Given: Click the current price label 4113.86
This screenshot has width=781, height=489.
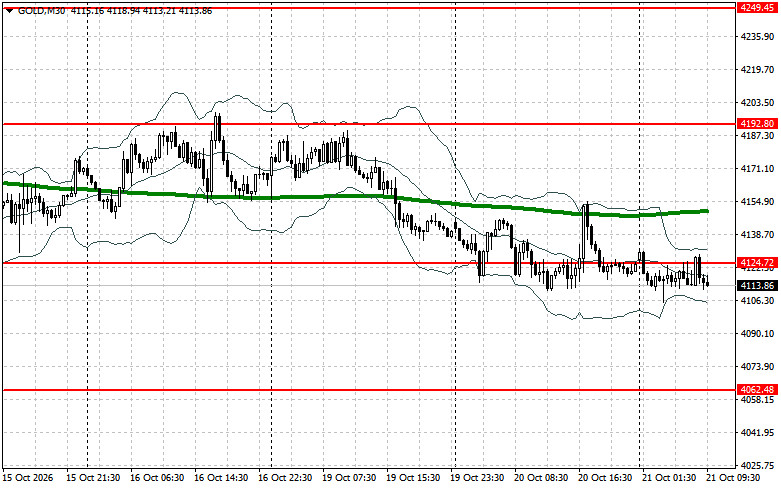Looking at the screenshot, I should (757, 285).
